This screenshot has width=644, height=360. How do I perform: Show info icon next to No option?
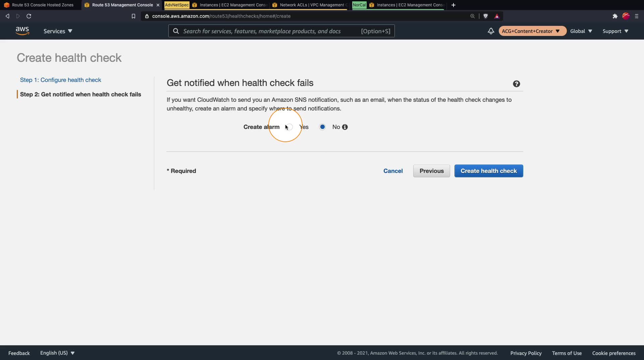345,127
